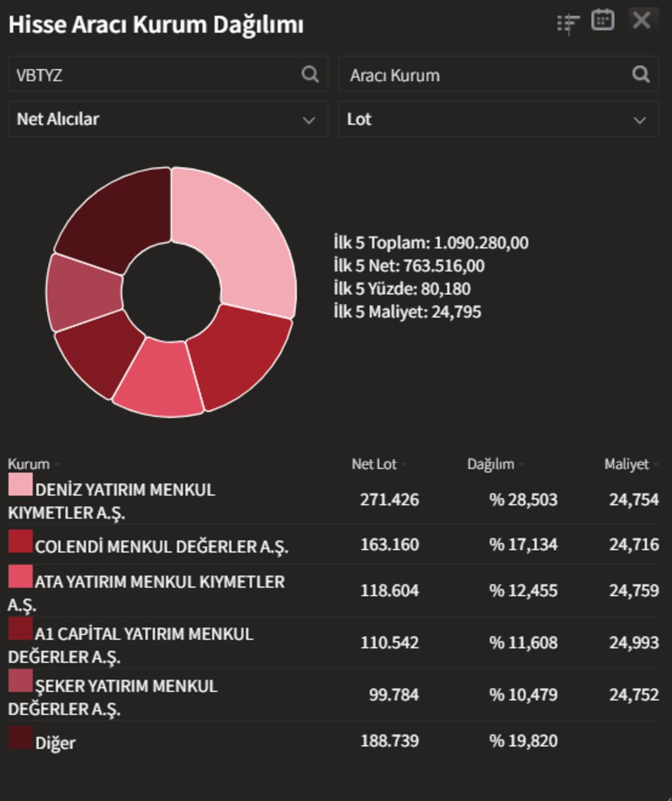Click the distribution value % 19,820
Screen dimensions: 672x801
pyautogui.click(x=523, y=740)
